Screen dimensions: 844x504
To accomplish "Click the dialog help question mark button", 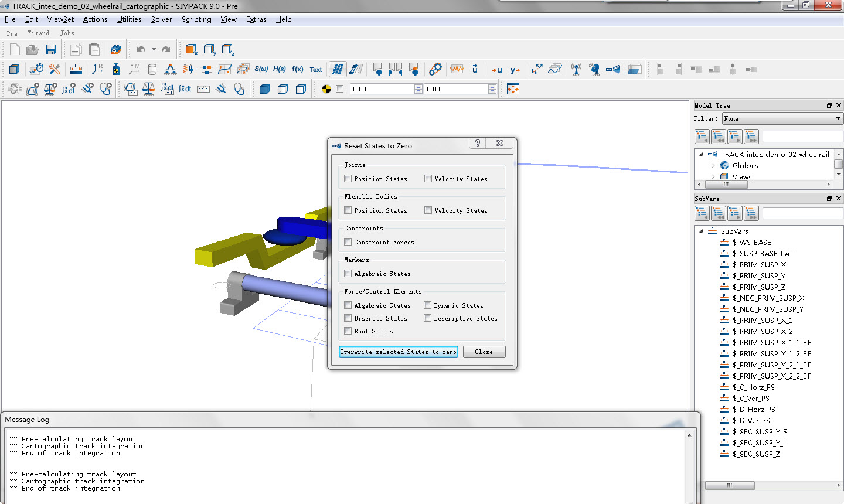I will 478,144.
